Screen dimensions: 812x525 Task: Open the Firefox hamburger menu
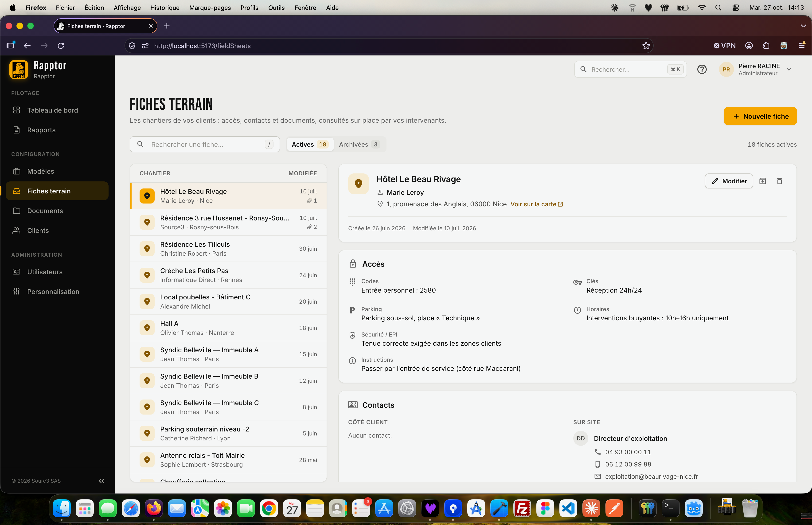[x=801, y=46]
